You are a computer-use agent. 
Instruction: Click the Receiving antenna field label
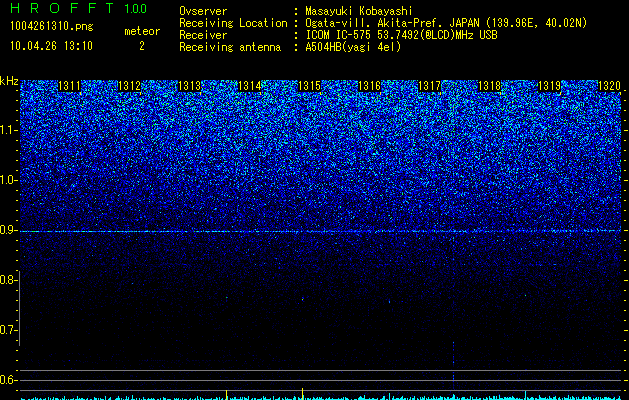(230, 47)
